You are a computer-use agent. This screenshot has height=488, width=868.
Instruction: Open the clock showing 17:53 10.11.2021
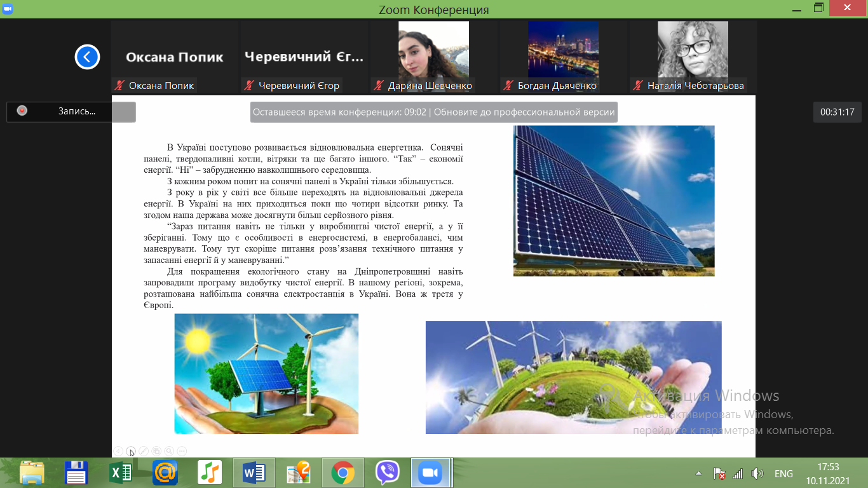tap(827, 473)
